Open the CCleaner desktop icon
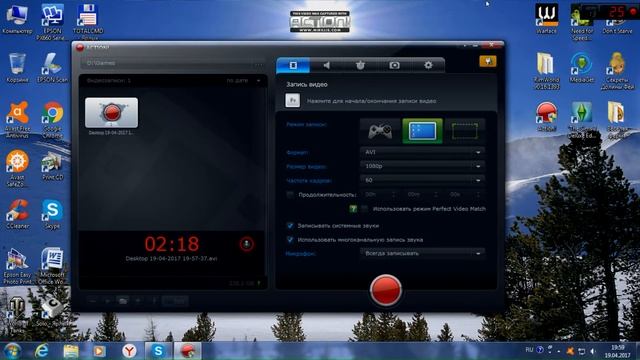The width and height of the screenshot is (640, 360). pyautogui.click(x=18, y=214)
